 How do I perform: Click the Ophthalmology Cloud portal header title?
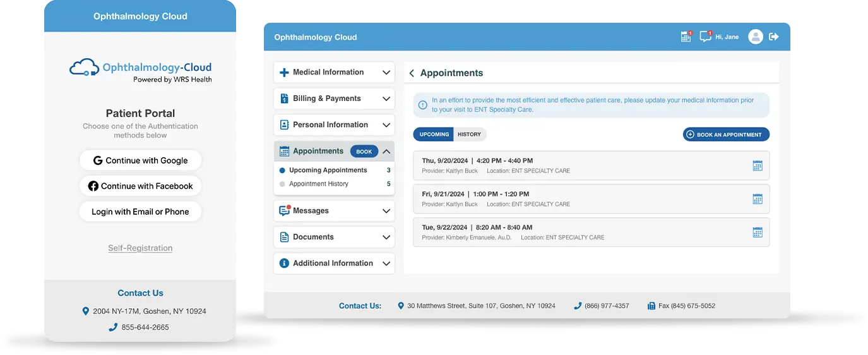316,37
